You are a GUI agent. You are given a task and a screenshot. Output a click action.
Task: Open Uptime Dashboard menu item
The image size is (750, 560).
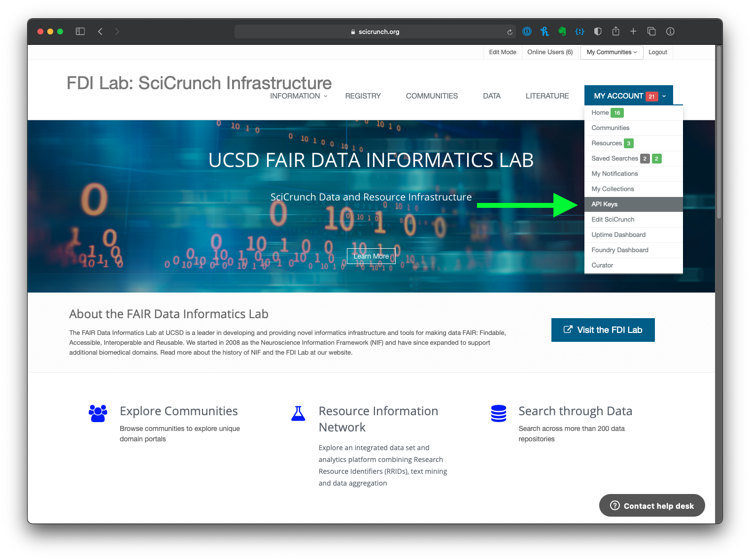pos(618,235)
